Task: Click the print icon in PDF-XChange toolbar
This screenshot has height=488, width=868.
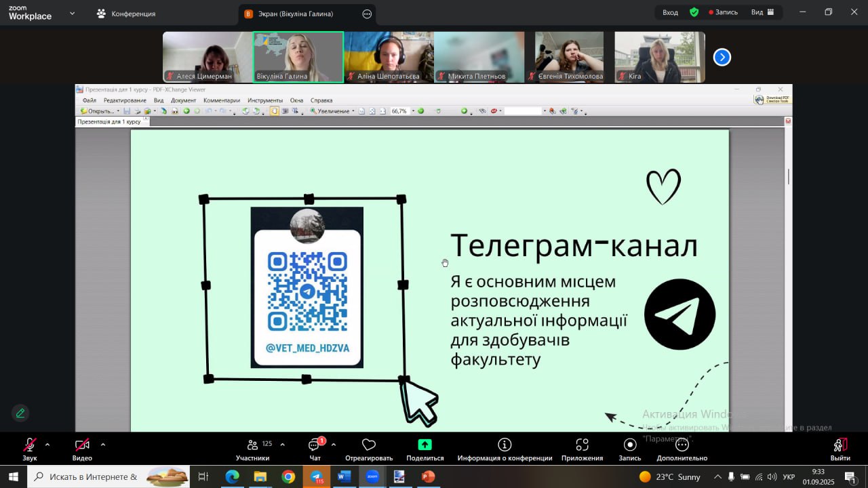Action: pos(137,111)
